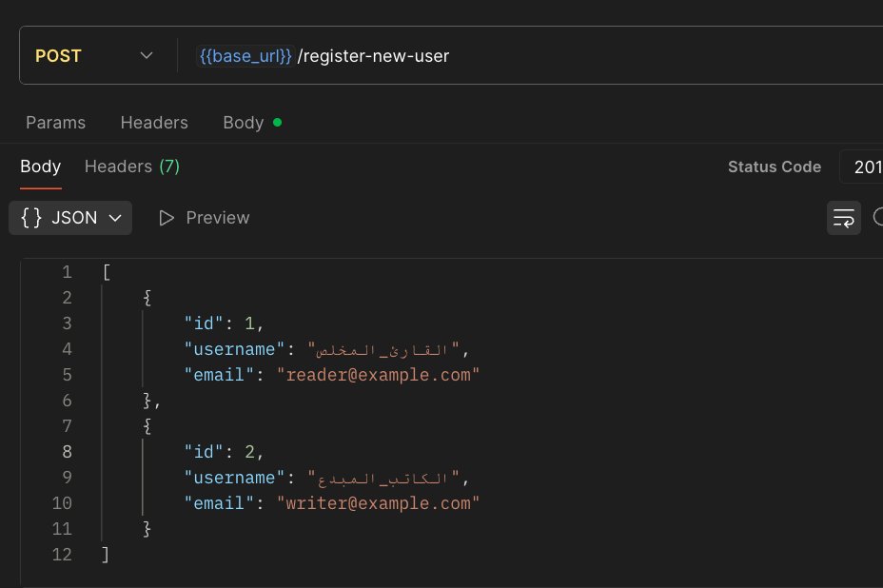Click the /register-new-user URL path
883x588 pixels.
click(373, 56)
